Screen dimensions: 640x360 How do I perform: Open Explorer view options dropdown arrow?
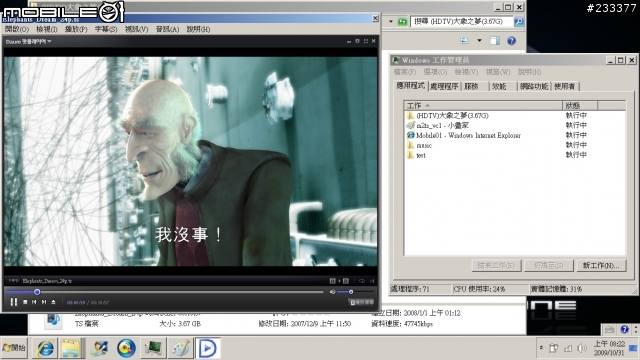click(479, 40)
